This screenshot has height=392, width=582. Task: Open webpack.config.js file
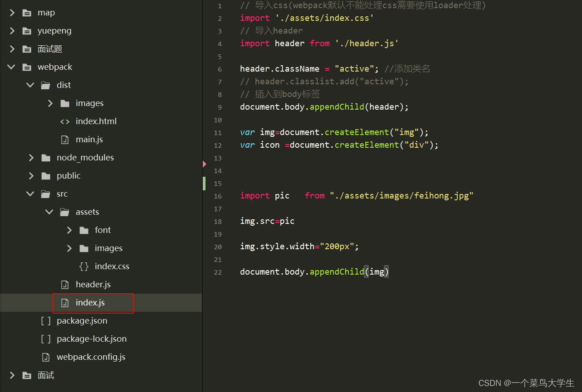coord(91,357)
